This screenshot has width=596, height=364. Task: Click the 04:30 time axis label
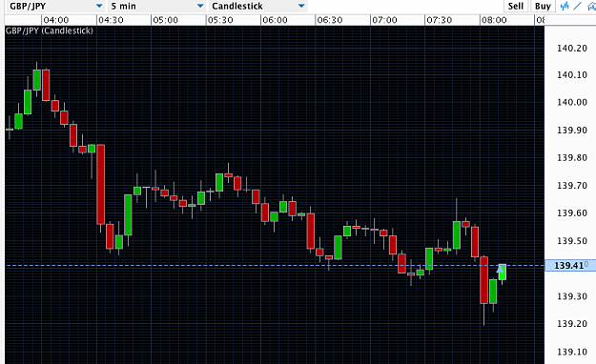click(111, 20)
